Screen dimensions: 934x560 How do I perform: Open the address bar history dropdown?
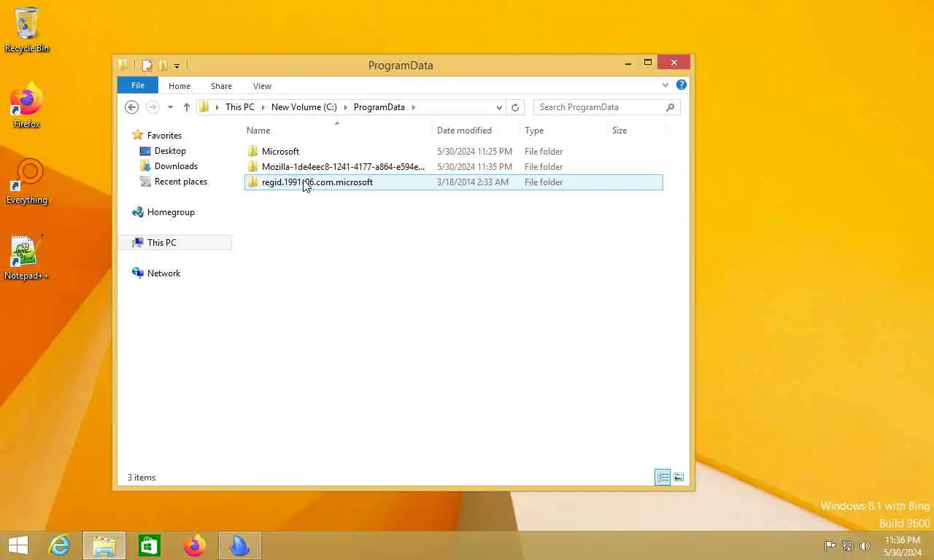point(499,107)
